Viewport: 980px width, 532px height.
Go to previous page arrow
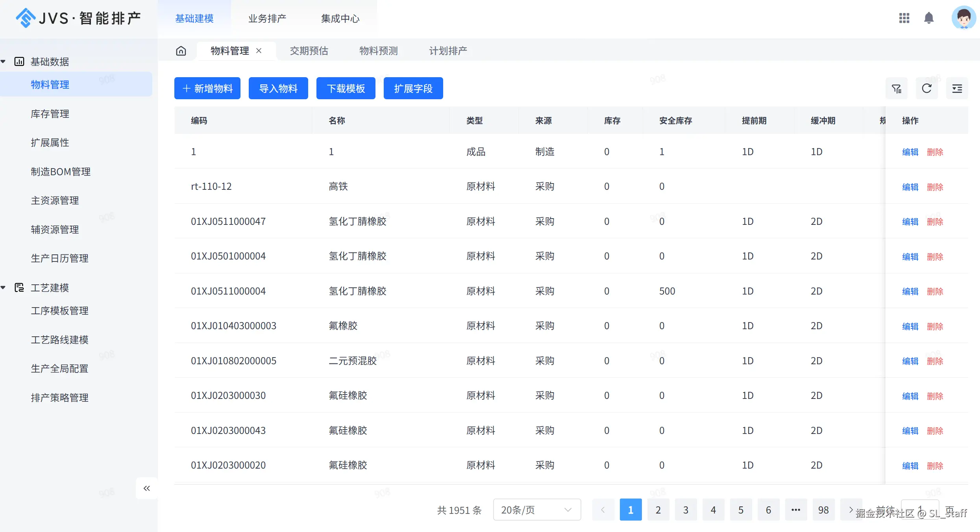click(603, 510)
